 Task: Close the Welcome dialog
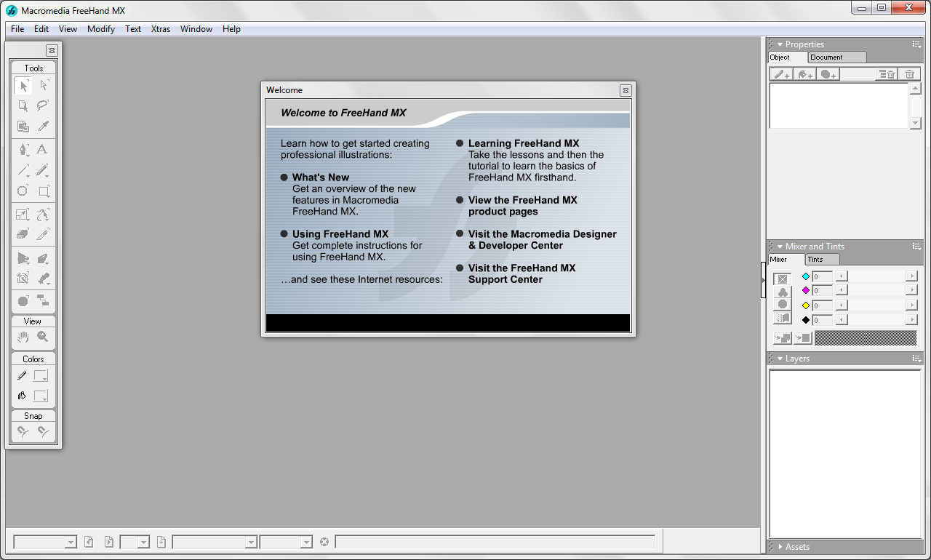click(626, 90)
